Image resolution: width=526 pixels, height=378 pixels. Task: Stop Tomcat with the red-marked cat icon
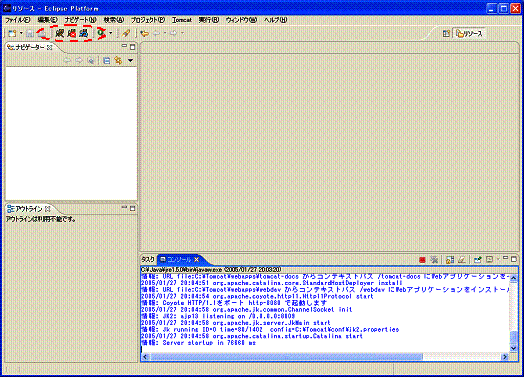[71, 33]
